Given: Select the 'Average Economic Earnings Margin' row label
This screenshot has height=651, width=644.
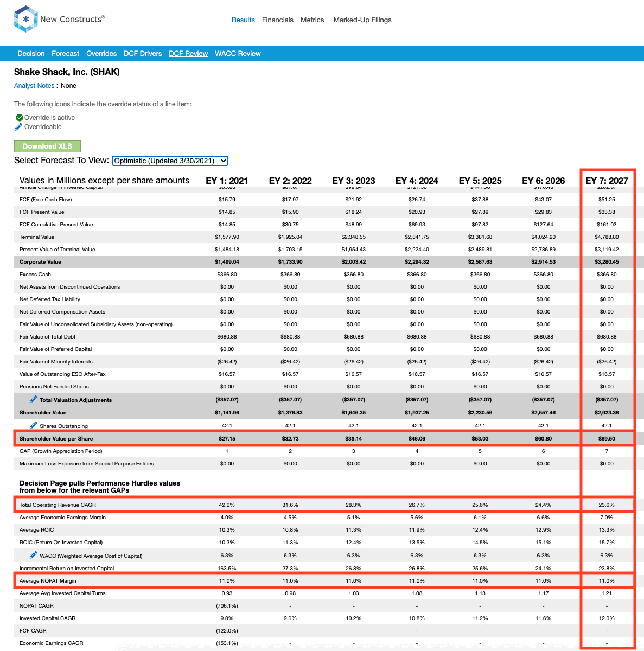Looking at the screenshot, I should (x=63, y=518).
